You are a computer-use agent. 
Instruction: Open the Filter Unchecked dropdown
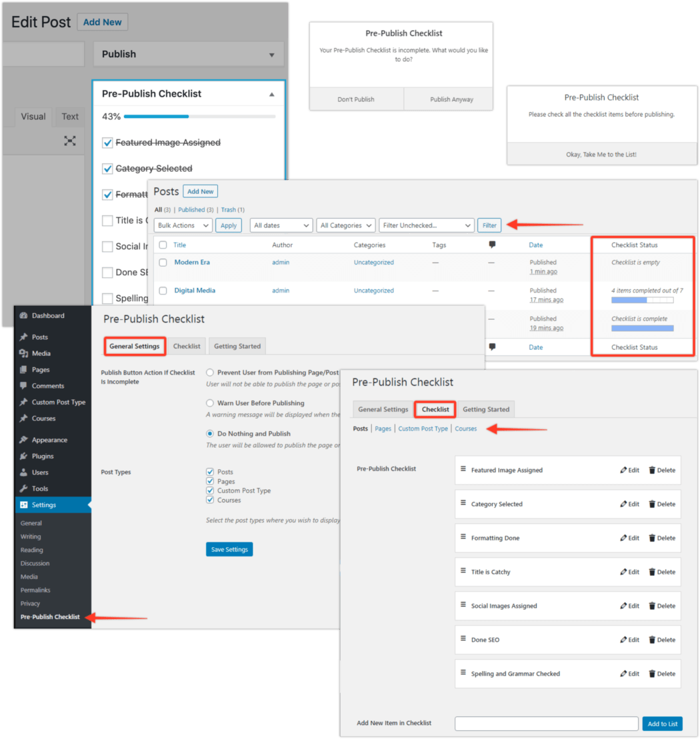(426, 226)
